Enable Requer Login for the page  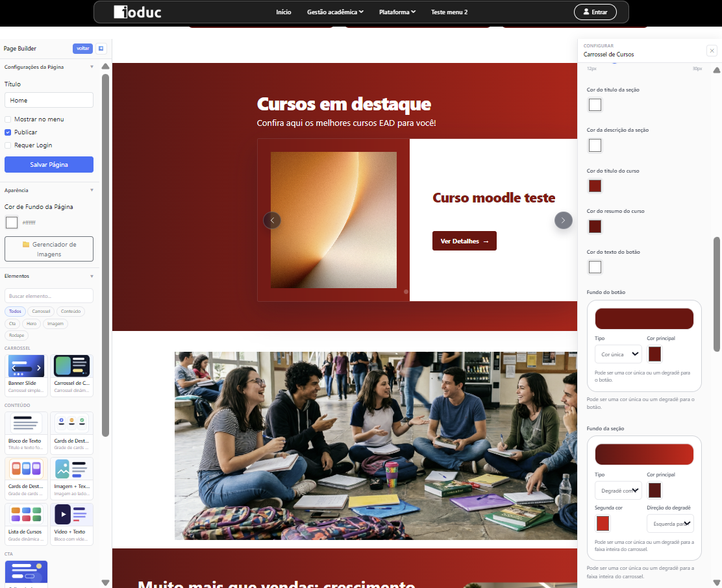[x=7, y=144]
